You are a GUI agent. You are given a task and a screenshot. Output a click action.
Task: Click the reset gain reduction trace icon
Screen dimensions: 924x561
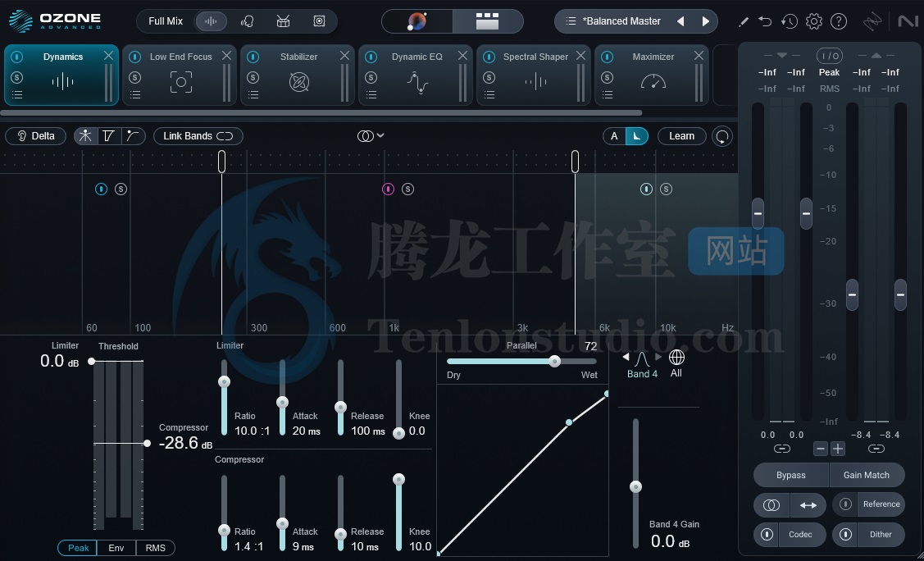(721, 136)
